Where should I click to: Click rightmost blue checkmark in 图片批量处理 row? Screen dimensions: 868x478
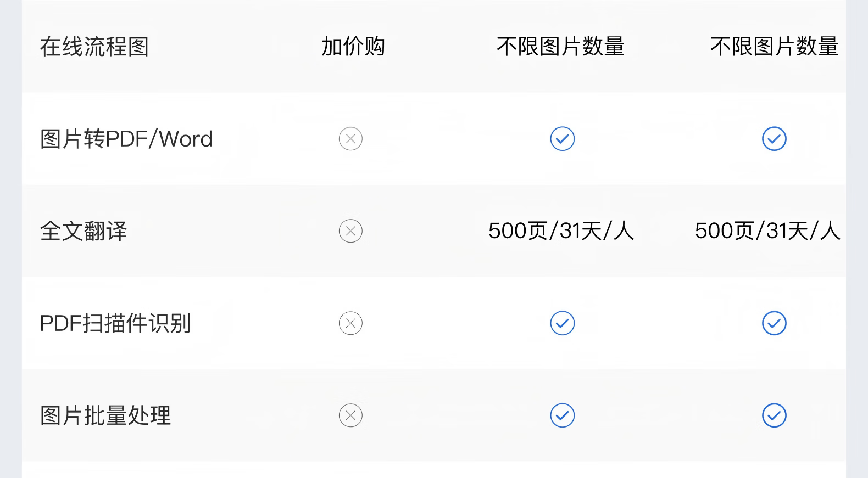coord(774,415)
